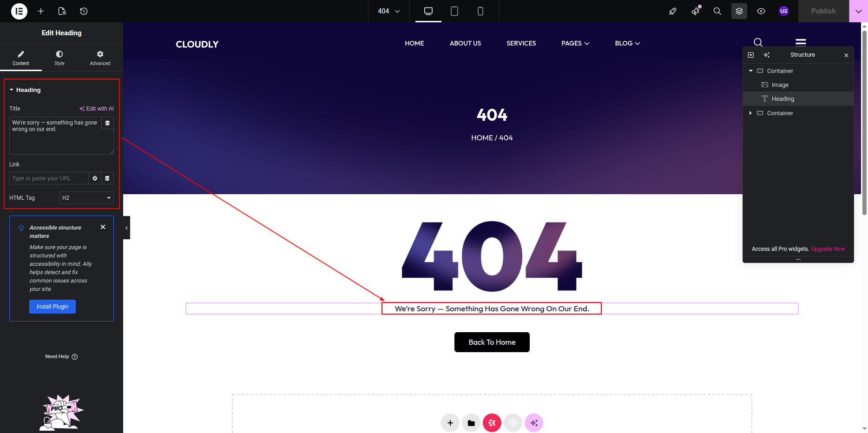
Task: Collapse the Heading section
Action: pos(25,90)
